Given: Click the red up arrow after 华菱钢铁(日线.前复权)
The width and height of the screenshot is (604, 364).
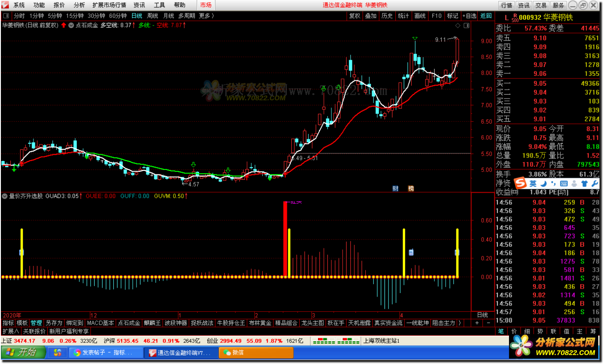Looking at the screenshot, I should click(63, 25).
